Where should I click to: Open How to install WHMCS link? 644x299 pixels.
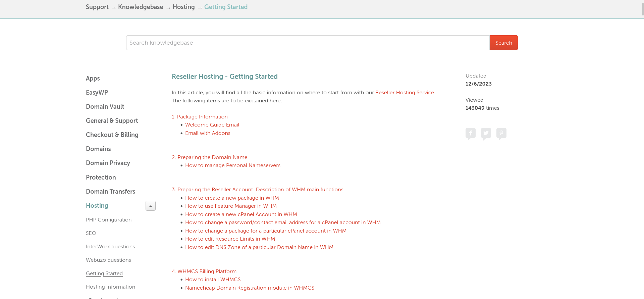213,280
